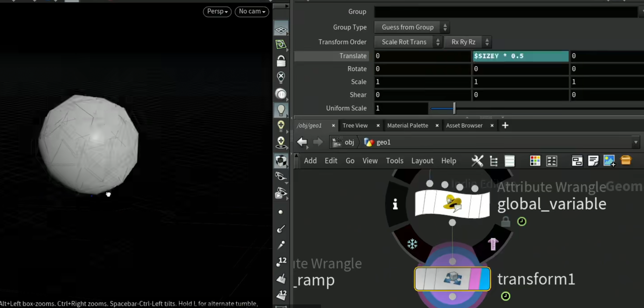
Task: Switch to the /obj/geo1 network tab
Action: pyautogui.click(x=309, y=125)
